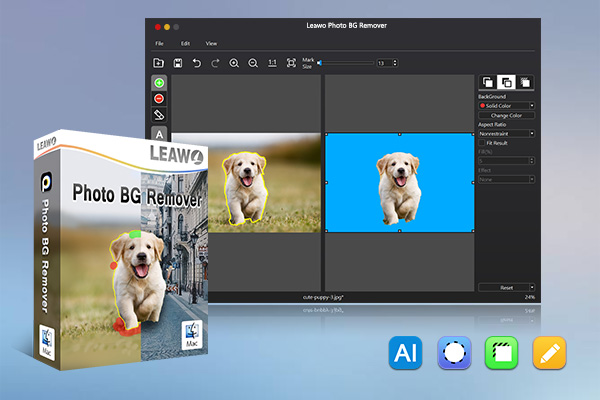The image size is (600, 400).
Task: Click the red close window button
Action: pyautogui.click(x=157, y=27)
